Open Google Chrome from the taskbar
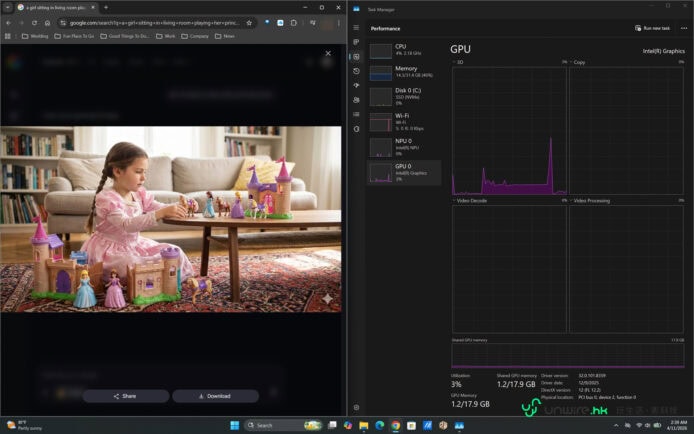 tap(396, 425)
